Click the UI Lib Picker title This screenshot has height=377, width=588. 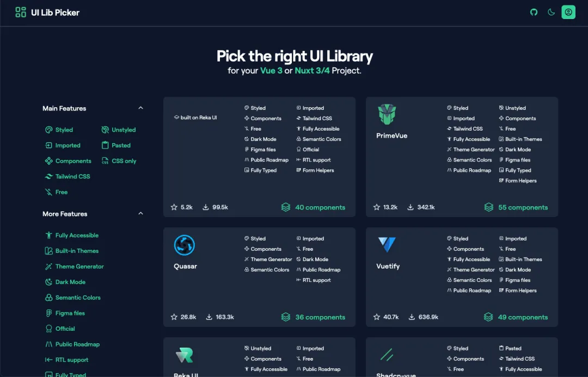[x=55, y=13]
